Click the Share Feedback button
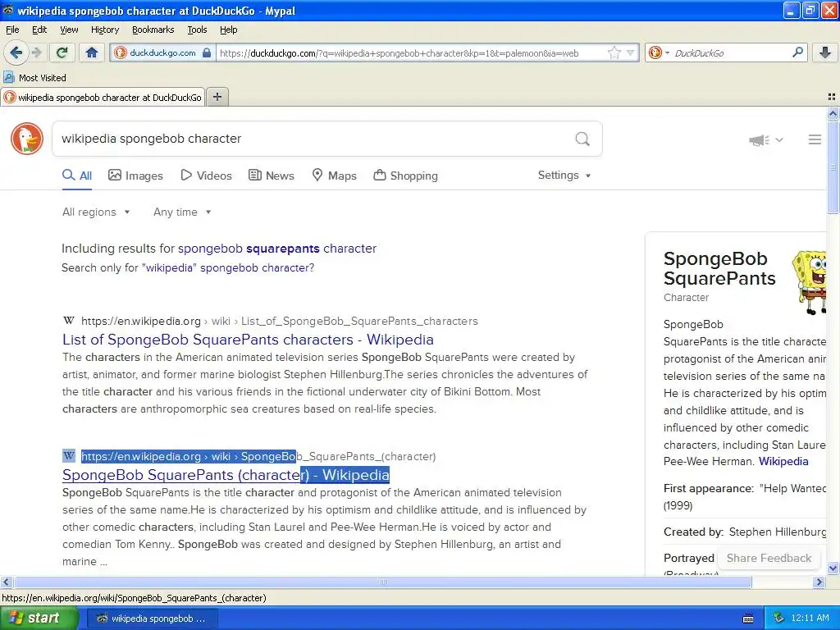Image resolution: width=840 pixels, height=630 pixels. click(769, 558)
